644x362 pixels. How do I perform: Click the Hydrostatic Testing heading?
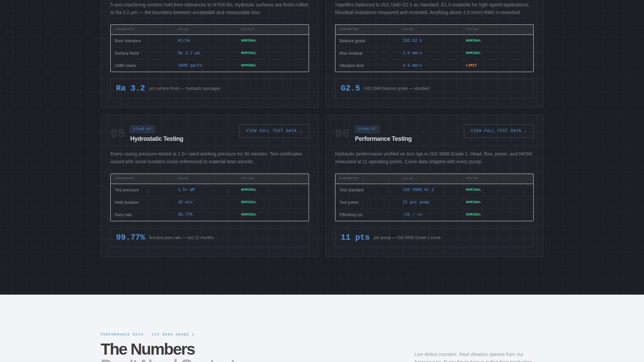pos(156,139)
